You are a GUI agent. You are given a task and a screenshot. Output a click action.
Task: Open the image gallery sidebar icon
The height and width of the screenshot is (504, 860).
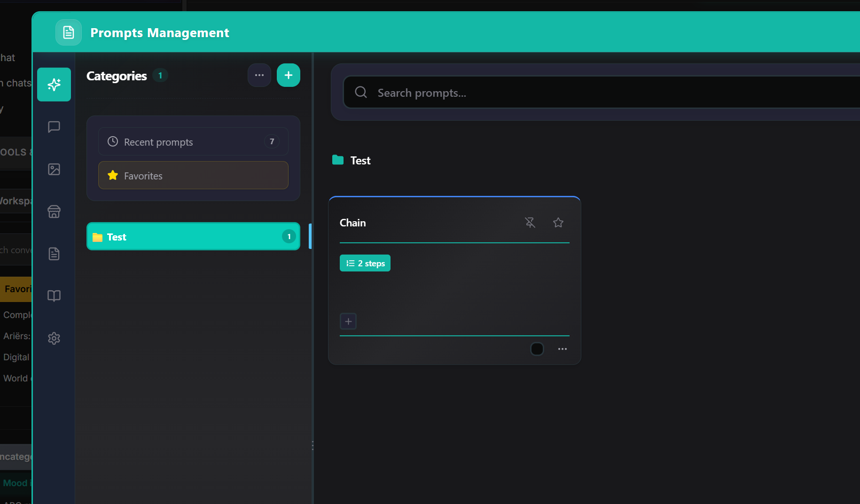(54, 169)
